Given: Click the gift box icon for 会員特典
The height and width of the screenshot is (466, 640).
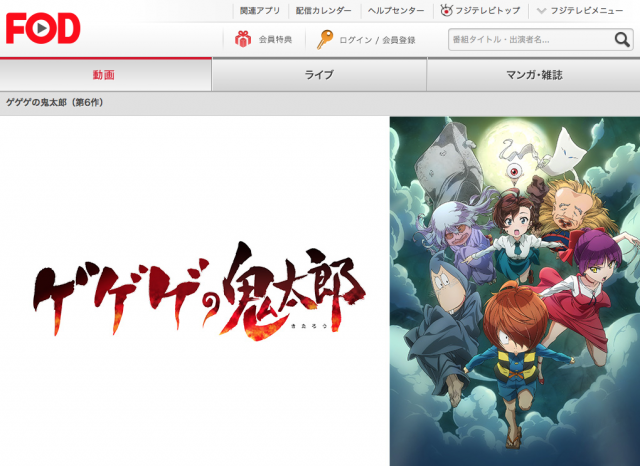Looking at the screenshot, I should pyautogui.click(x=243, y=39).
